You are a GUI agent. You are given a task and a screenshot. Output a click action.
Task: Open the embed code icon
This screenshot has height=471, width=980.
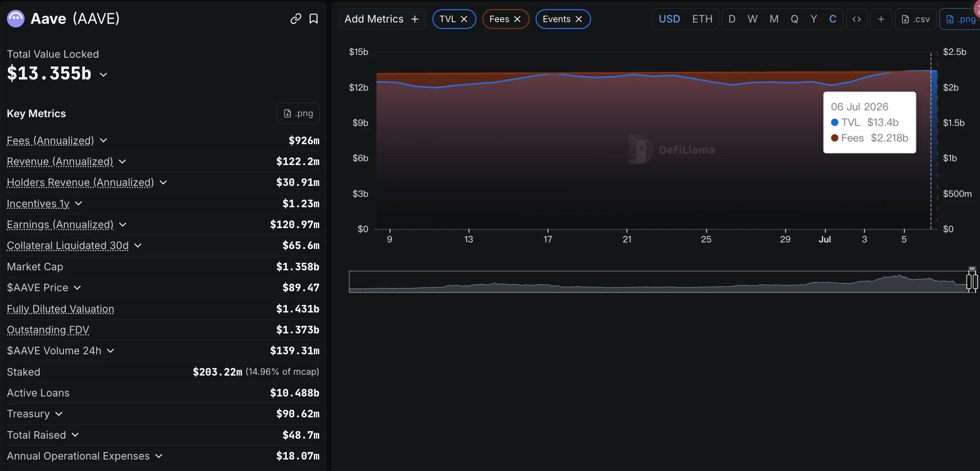coord(857,19)
